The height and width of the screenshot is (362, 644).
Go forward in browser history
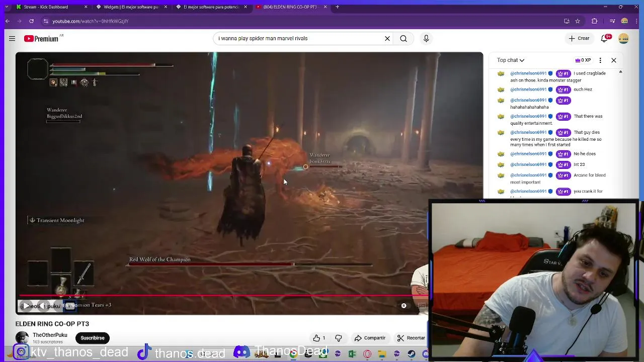20,21
